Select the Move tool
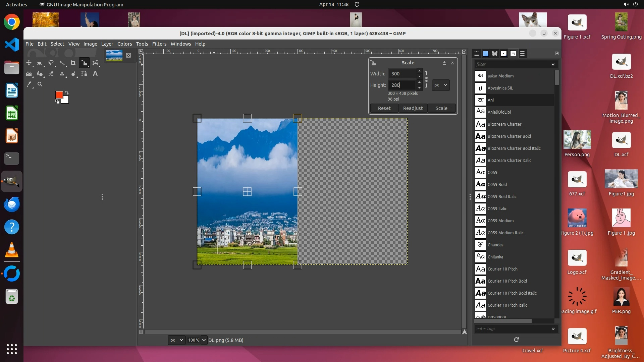The image size is (644, 362). pos(29,63)
